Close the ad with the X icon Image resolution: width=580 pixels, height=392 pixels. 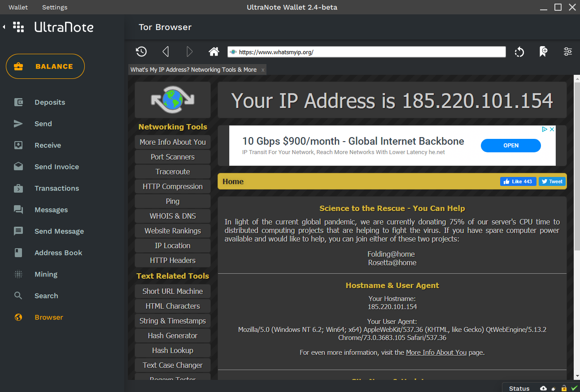552,129
